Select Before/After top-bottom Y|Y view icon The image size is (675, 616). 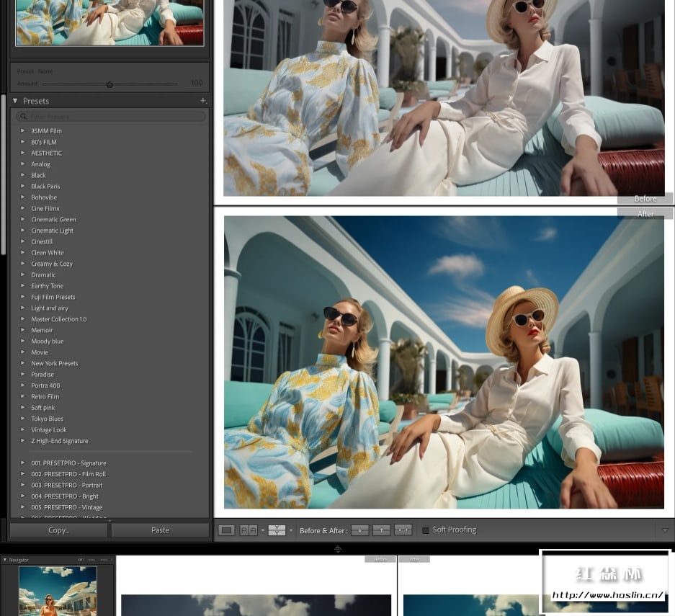pyautogui.click(x=277, y=530)
